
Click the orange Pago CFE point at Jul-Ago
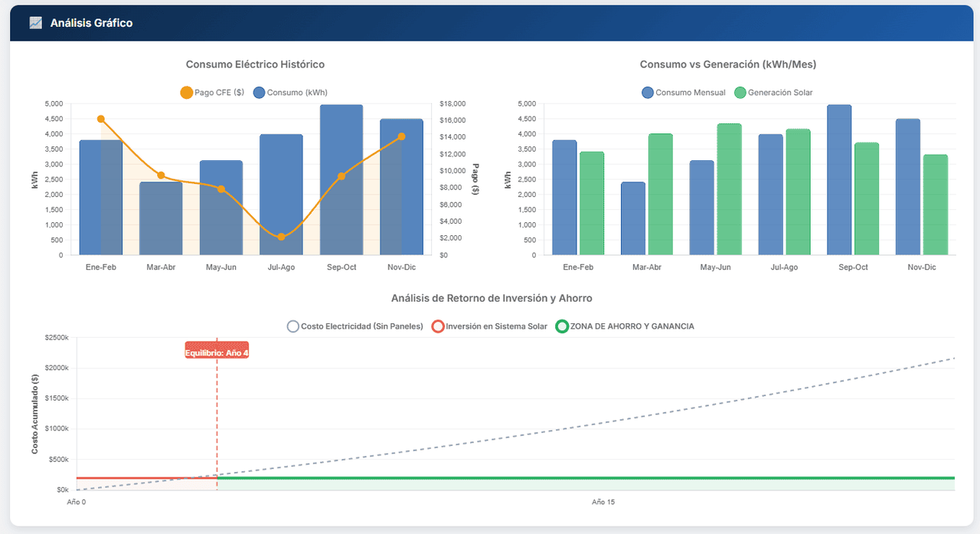[281, 237]
